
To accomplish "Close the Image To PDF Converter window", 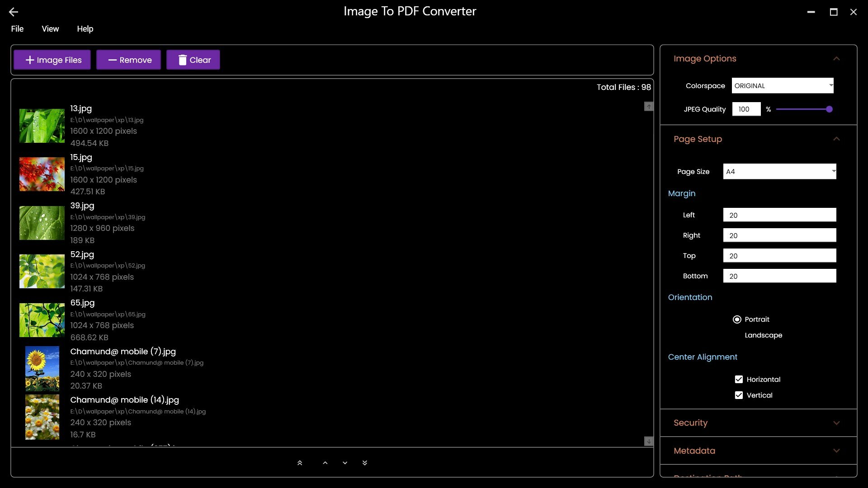I will pyautogui.click(x=854, y=12).
